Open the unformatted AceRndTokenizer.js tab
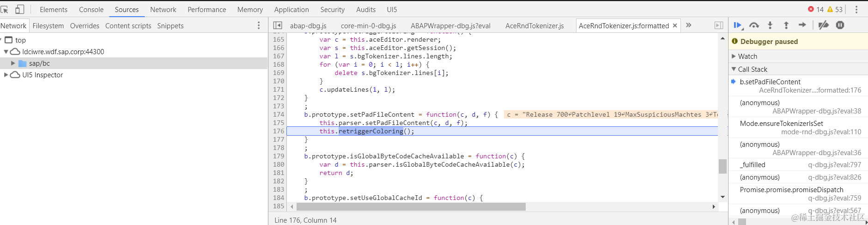 (534, 26)
